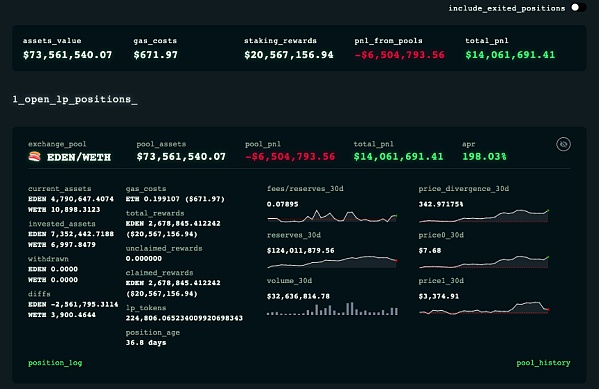Click the lp_tokens amount value
The height and width of the screenshot is (389, 600).
184,318
